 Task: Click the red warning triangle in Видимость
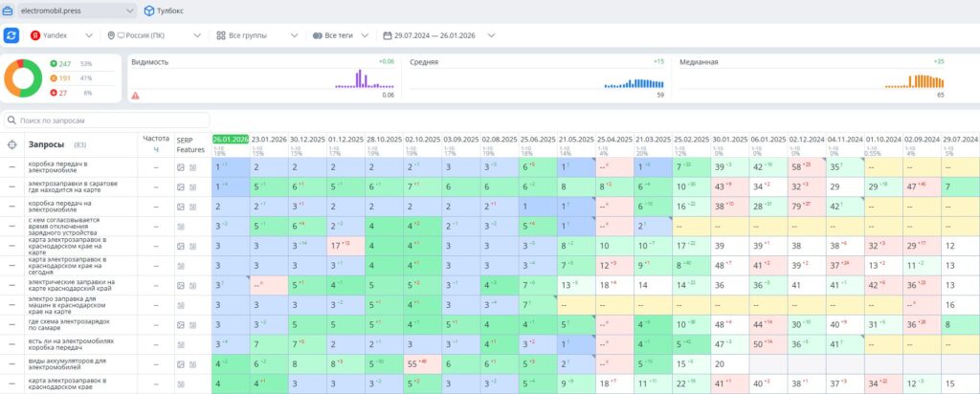click(136, 96)
